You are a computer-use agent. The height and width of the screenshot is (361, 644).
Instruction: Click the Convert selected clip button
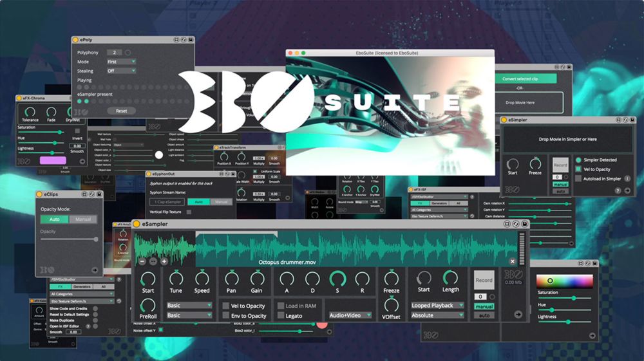coord(520,79)
